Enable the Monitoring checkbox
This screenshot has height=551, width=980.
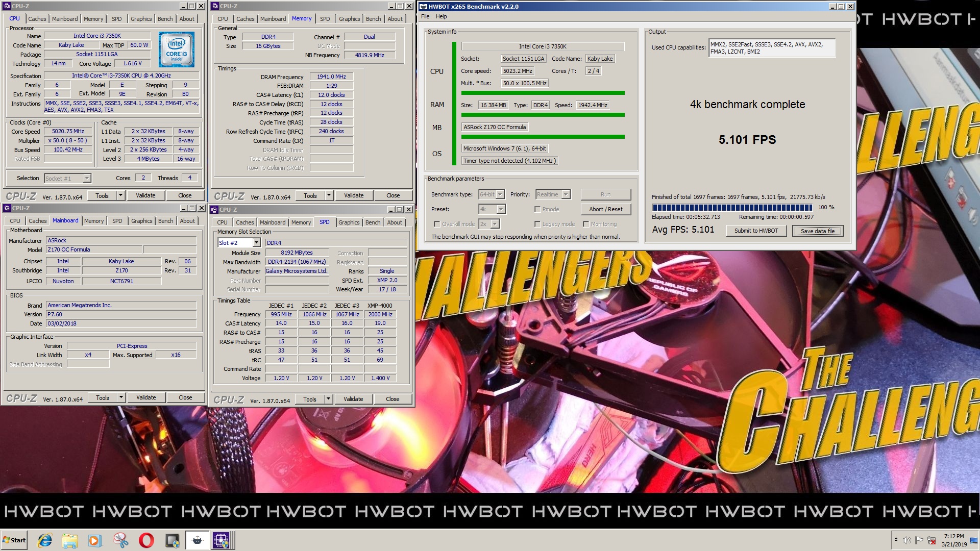[586, 224]
